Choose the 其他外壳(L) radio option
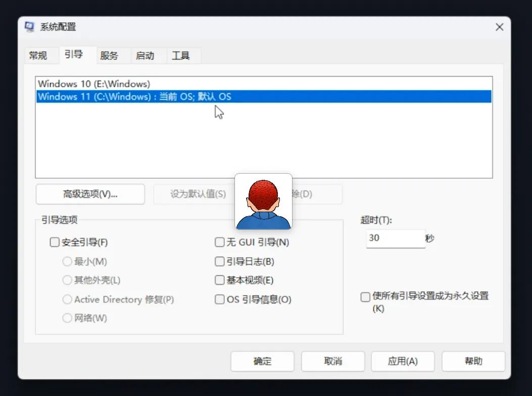Screen dimensions: 532x396 point(67,280)
